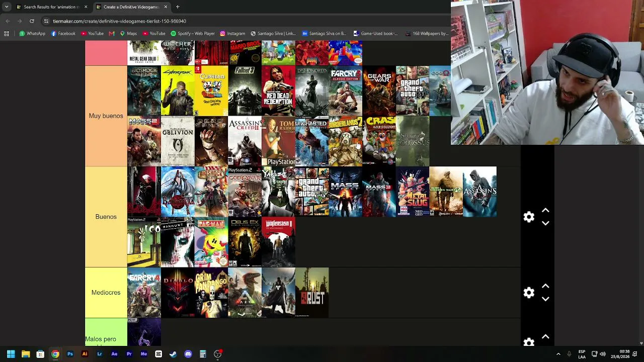Move the Buenos tier up
This screenshot has width=644, height=362.
pos(545,211)
